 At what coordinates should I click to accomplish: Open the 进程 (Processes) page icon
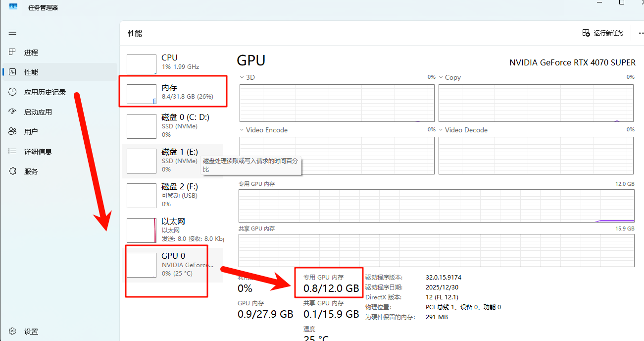pyautogui.click(x=12, y=53)
